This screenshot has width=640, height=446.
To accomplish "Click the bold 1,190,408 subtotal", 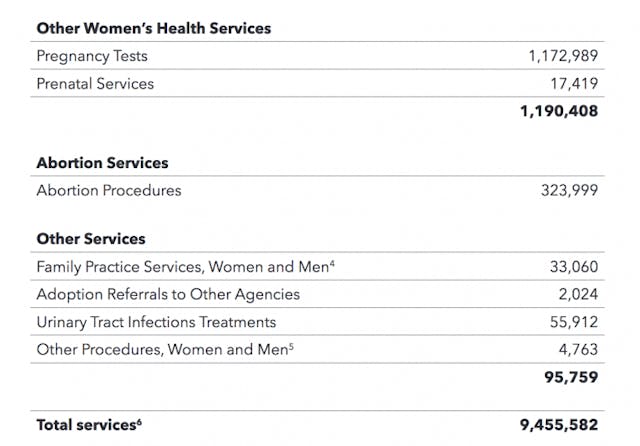I will [x=559, y=111].
